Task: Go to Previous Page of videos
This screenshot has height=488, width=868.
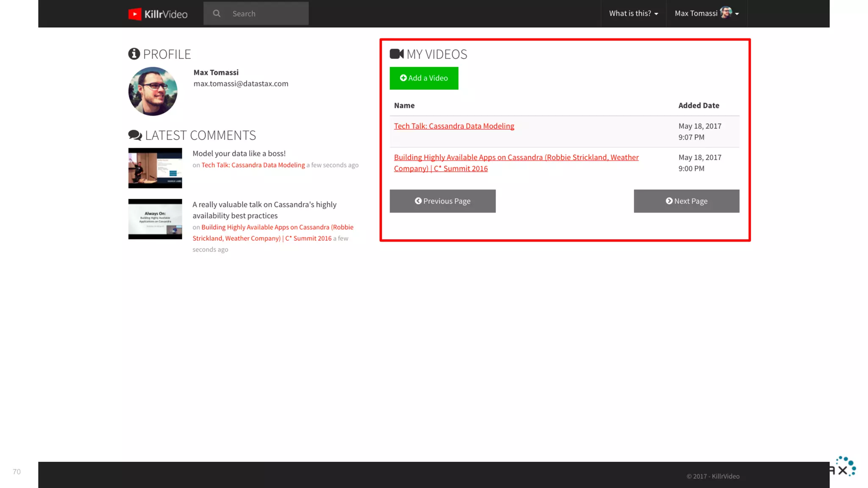Action: pyautogui.click(x=442, y=201)
